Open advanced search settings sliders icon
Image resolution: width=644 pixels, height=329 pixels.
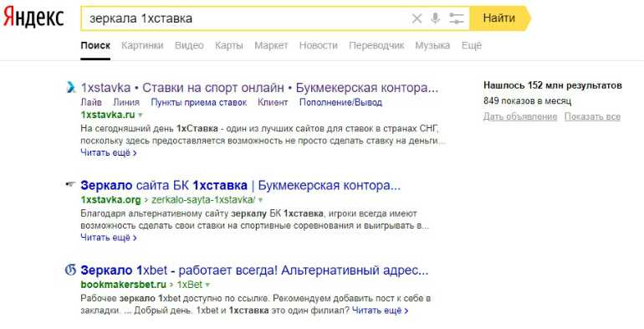pyautogui.click(x=456, y=18)
